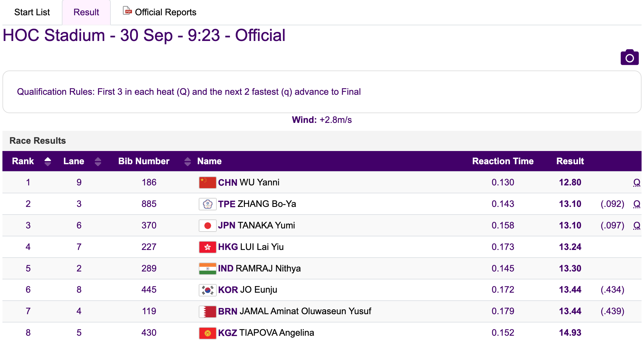
Task: Open athlete WU Yanni's name link
Action: (x=259, y=182)
